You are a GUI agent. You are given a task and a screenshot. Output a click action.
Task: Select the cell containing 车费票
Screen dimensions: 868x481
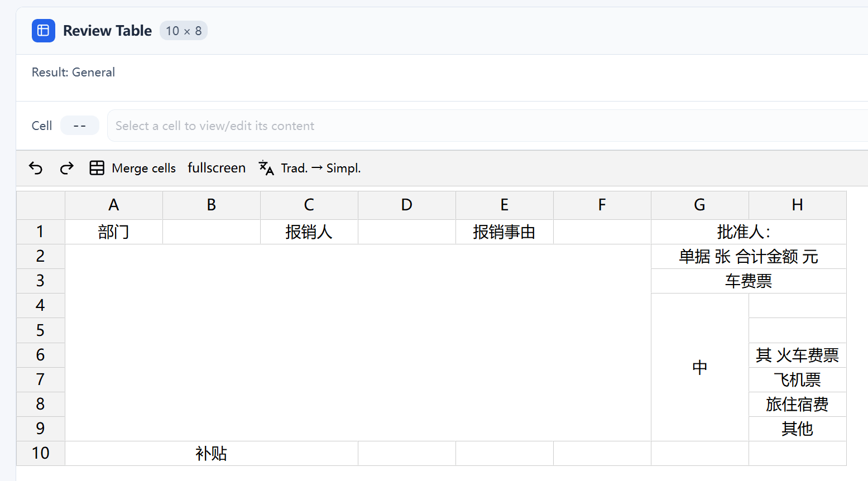pos(749,281)
